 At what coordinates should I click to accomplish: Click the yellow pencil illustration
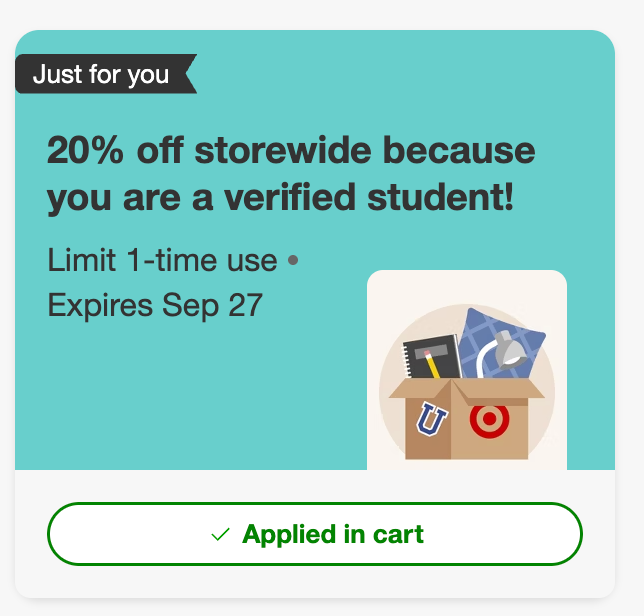[431, 364]
